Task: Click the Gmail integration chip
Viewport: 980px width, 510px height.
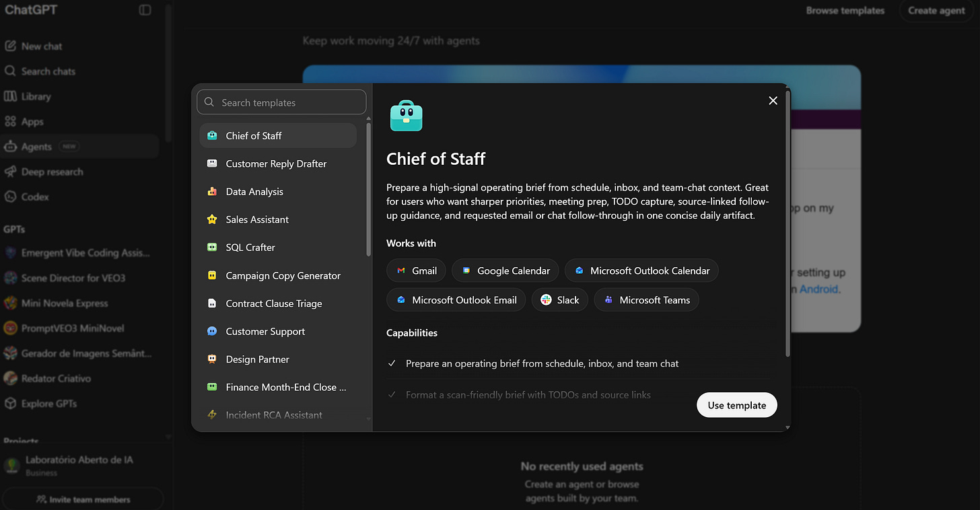Action: pos(416,270)
